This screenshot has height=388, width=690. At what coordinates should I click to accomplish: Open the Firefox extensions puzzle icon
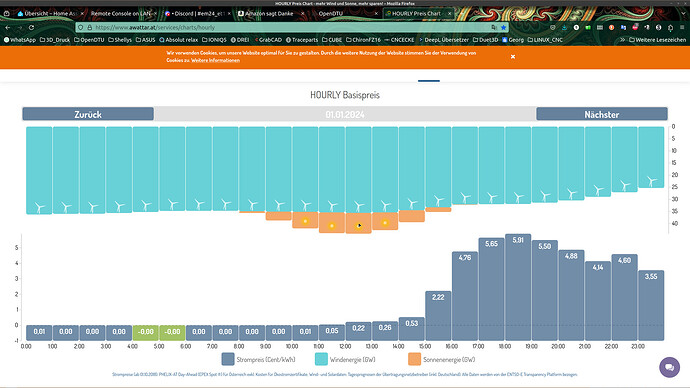pos(670,27)
